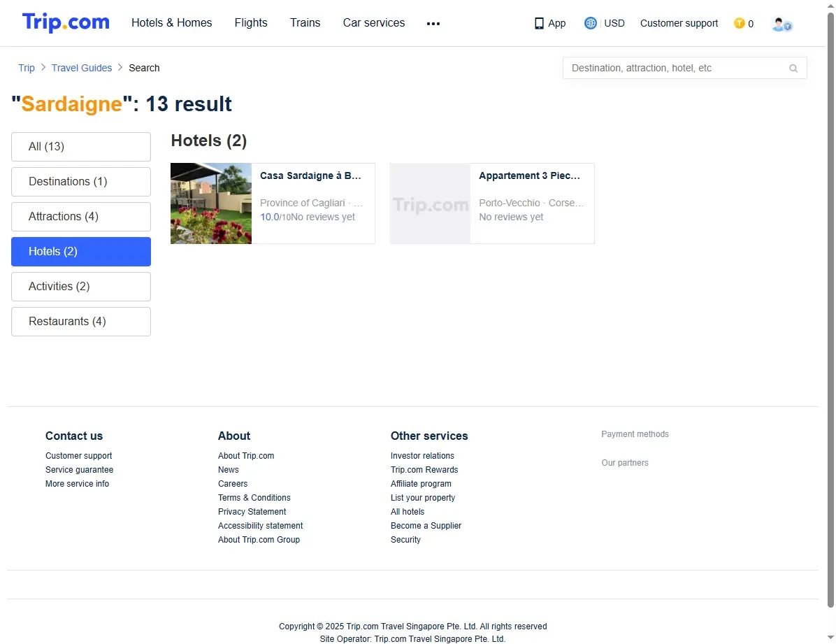The width and height of the screenshot is (836, 644).
Task: Open Investor relations link
Action: click(422, 456)
